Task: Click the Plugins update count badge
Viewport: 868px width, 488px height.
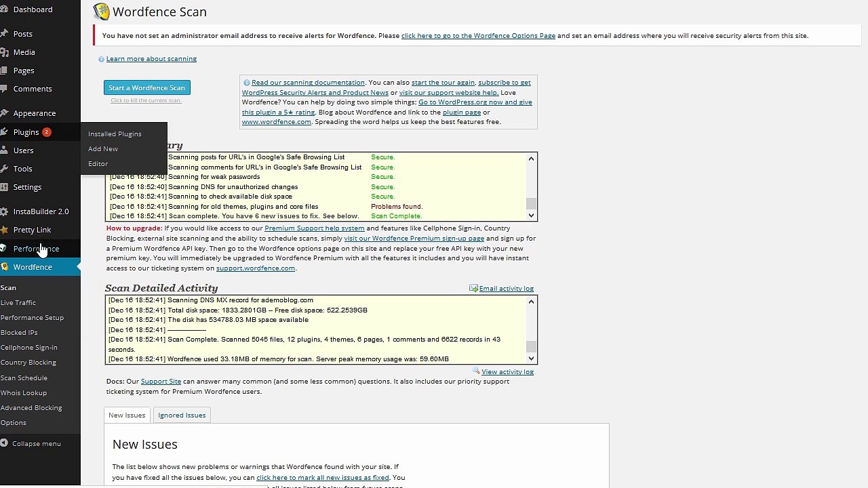Action: [x=46, y=132]
